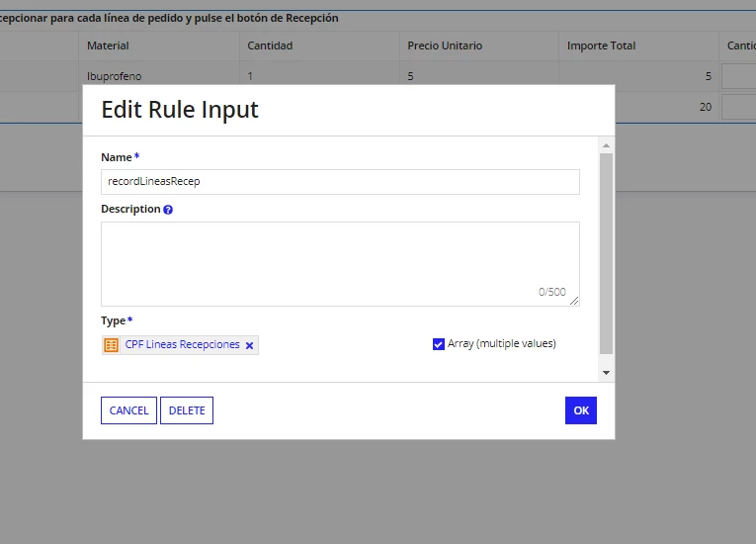Click the Ibuprofeno cell in the table

click(115, 76)
